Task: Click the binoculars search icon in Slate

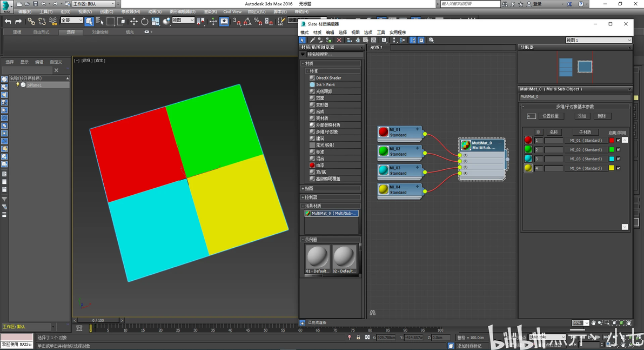Action: pyautogui.click(x=372, y=312)
